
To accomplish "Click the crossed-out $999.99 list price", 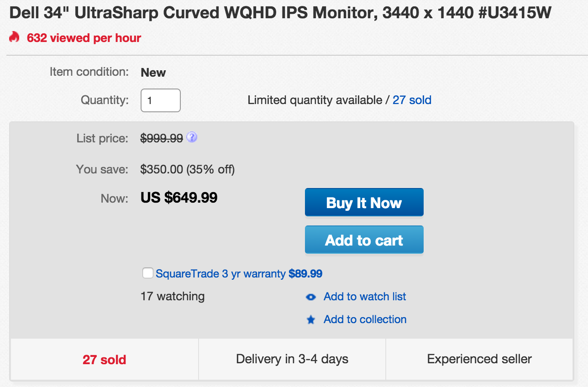I will click(x=162, y=138).
